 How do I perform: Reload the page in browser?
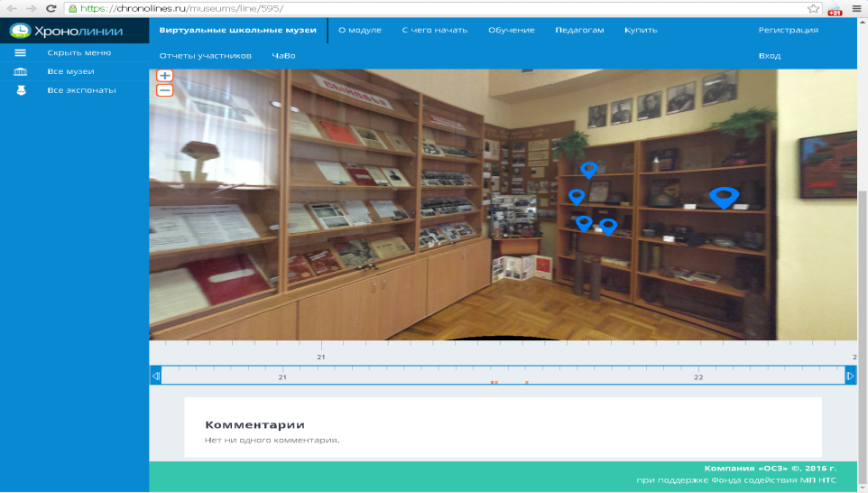[x=51, y=8]
